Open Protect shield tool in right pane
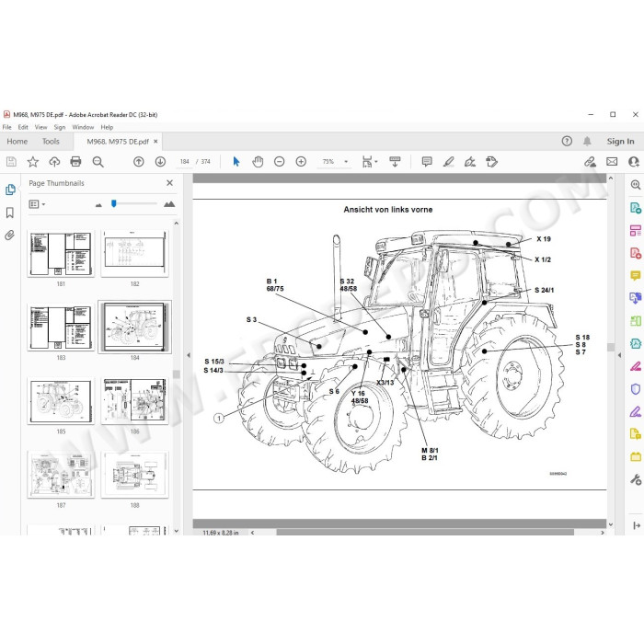 pyautogui.click(x=636, y=389)
